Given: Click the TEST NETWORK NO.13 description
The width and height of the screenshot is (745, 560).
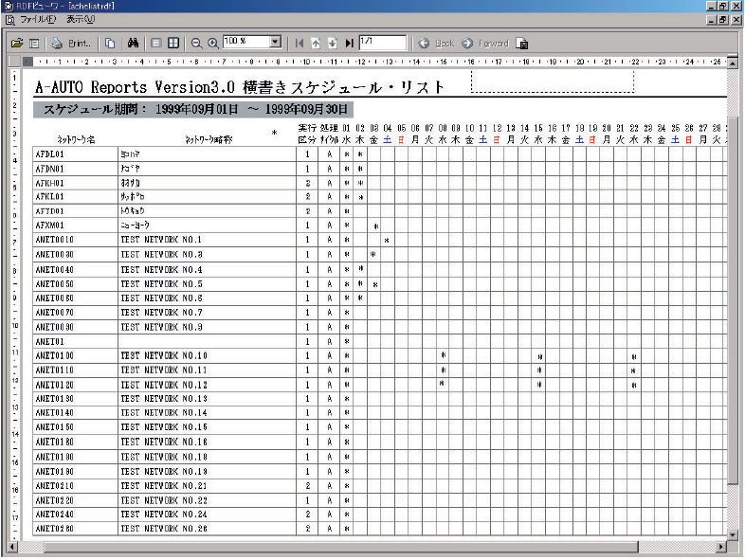Looking at the screenshot, I should point(164,399).
